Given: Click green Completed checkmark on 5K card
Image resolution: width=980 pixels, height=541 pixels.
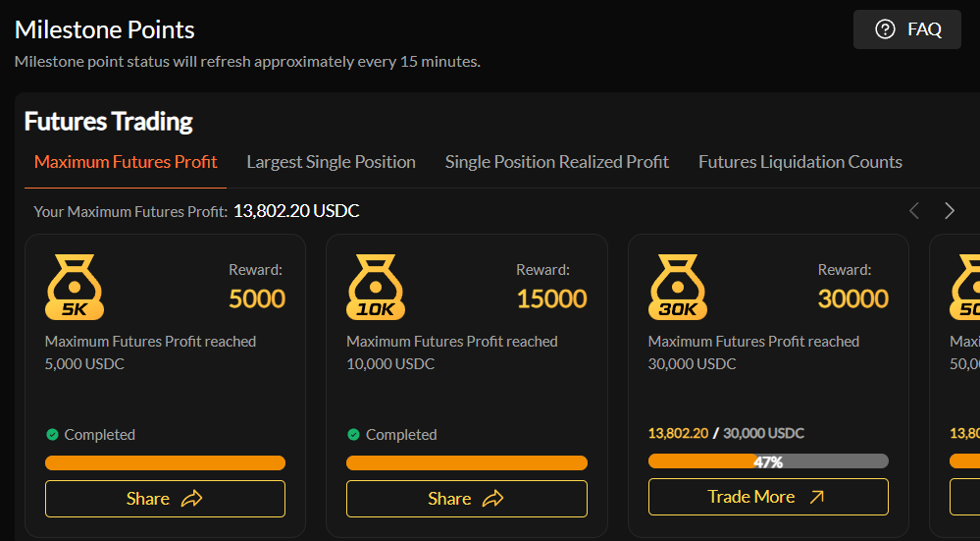Looking at the screenshot, I should pos(53,435).
